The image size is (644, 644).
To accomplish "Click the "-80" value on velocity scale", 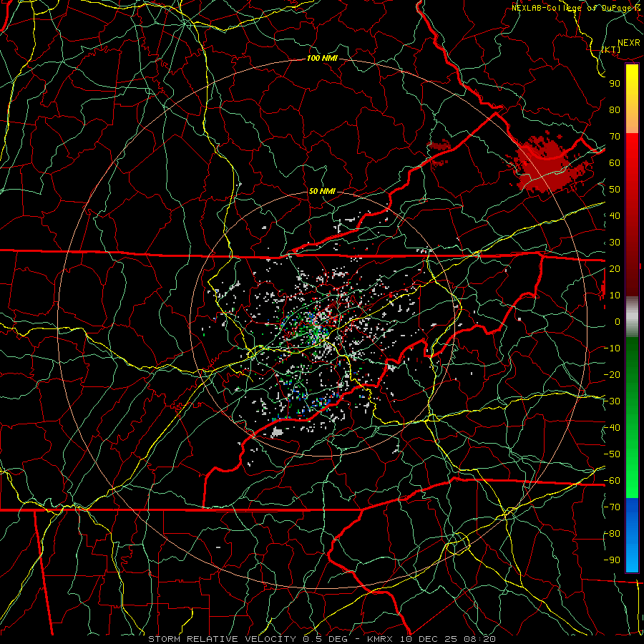I will pos(613,534).
